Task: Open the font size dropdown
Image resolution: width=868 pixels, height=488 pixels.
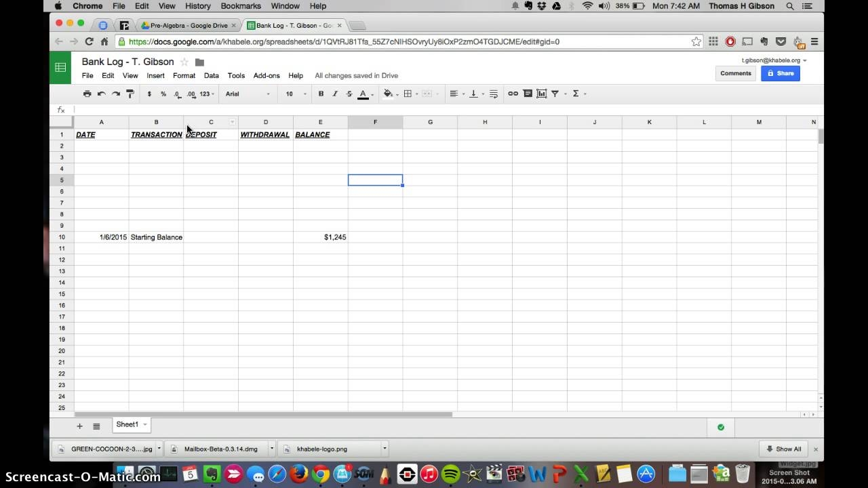Action: coord(294,94)
